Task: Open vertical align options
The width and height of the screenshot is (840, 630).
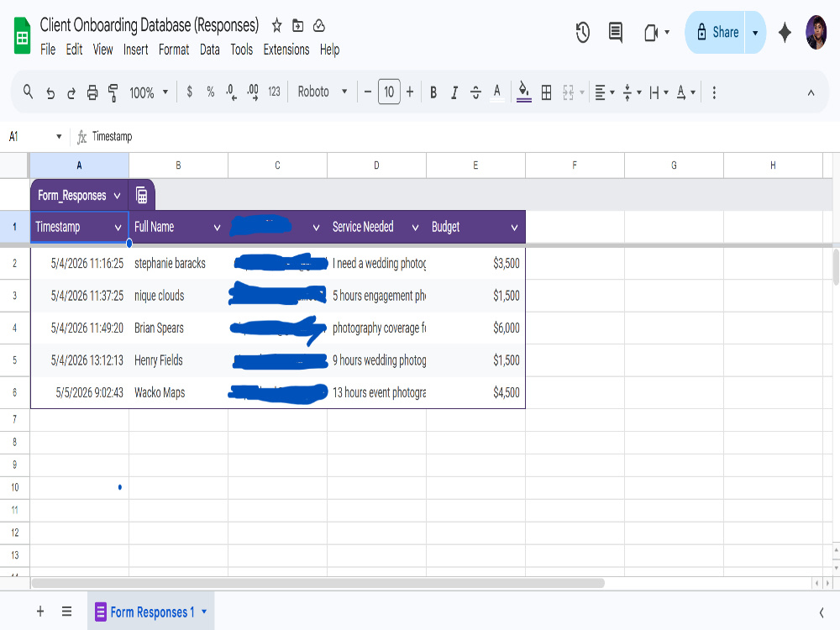Action: pos(633,92)
